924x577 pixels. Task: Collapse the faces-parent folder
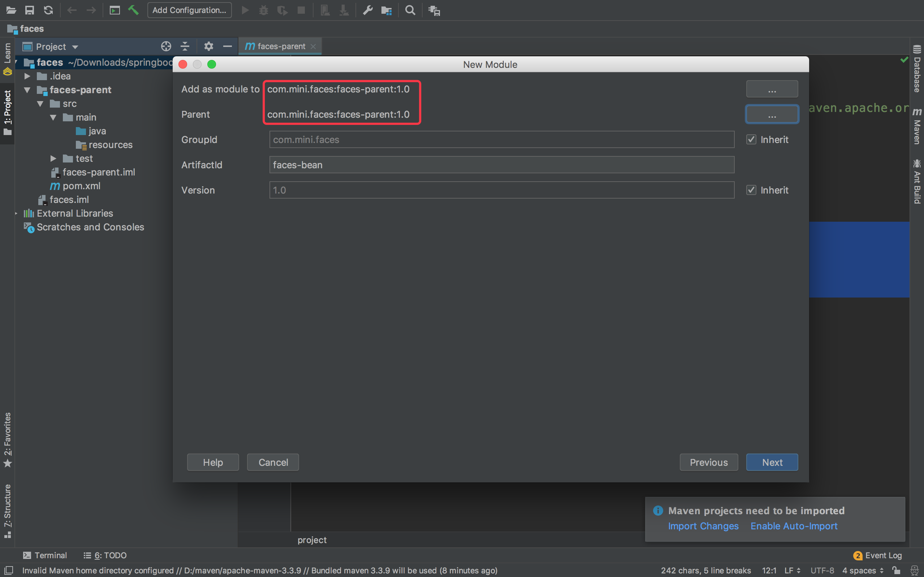click(27, 90)
